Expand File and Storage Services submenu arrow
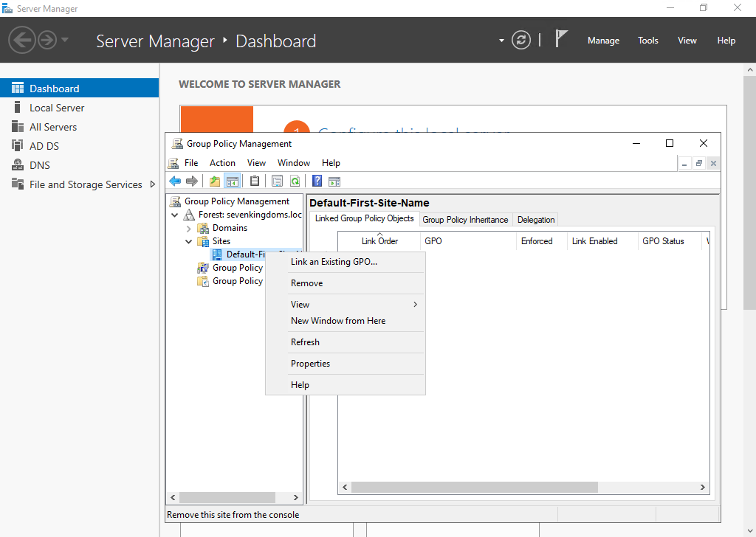This screenshot has height=537, width=756. tap(153, 184)
